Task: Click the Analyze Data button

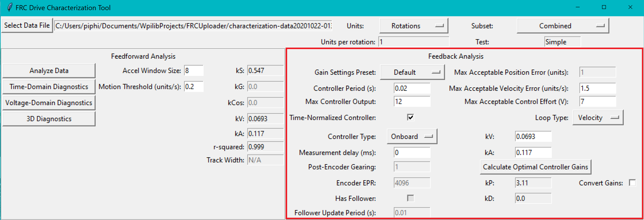Action: (49, 71)
